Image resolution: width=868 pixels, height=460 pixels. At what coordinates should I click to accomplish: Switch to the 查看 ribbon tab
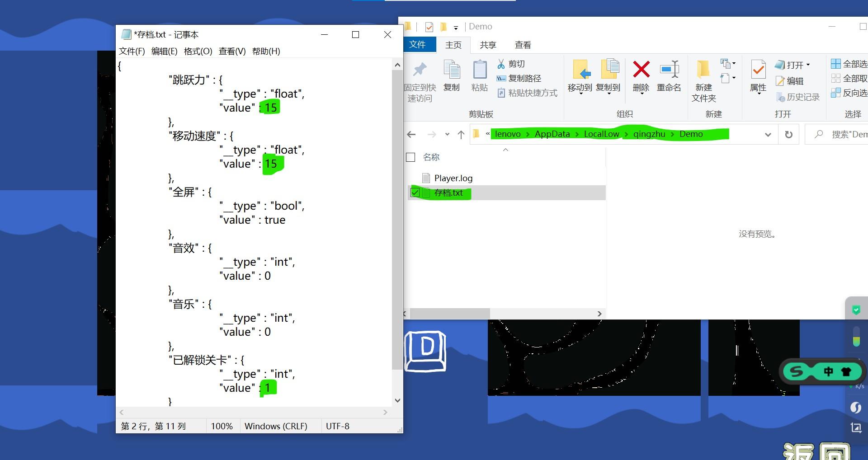[x=523, y=45]
